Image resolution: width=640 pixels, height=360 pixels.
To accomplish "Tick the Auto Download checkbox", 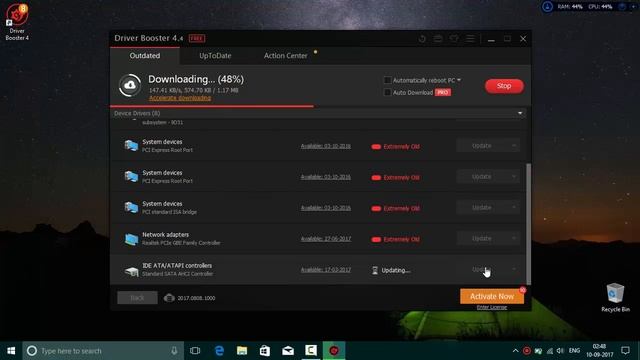I will (x=387, y=93).
